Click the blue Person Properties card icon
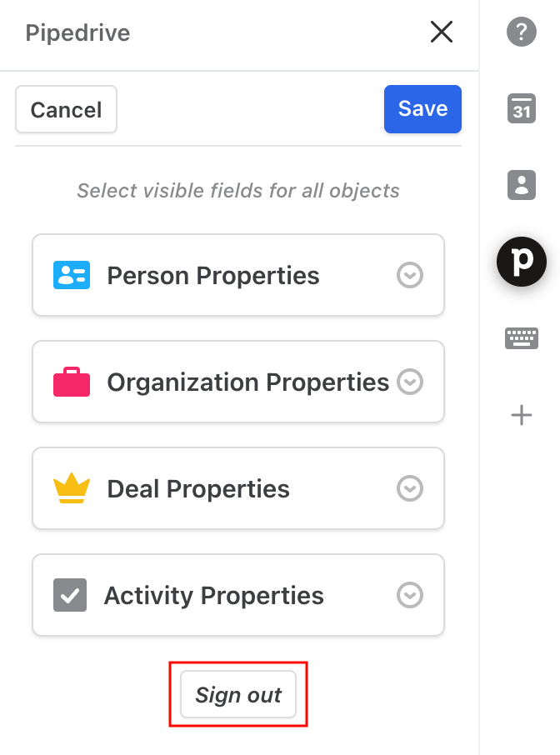The height and width of the screenshot is (755, 560). pos(72,276)
